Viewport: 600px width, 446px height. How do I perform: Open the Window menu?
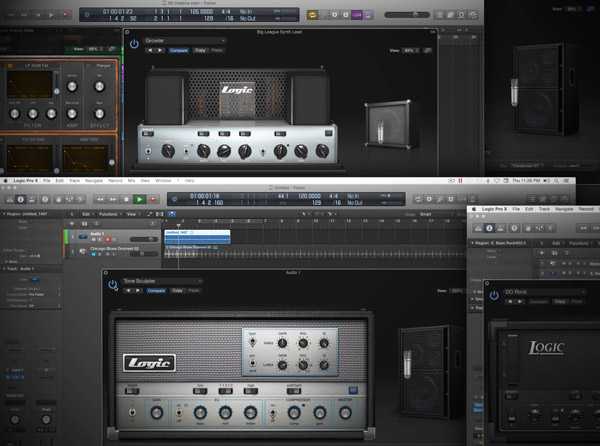point(163,181)
